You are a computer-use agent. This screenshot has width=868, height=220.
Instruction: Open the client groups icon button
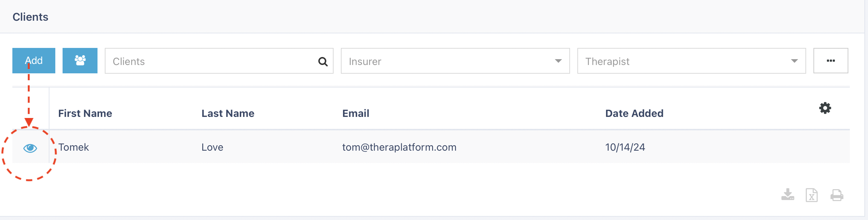pyautogui.click(x=80, y=61)
